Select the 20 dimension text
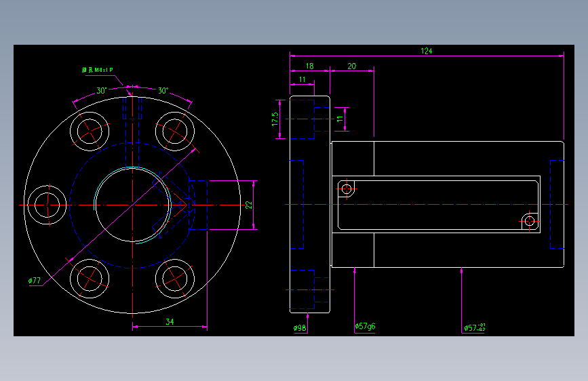This screenshot has height=381, width=588. tap(352, 66)
